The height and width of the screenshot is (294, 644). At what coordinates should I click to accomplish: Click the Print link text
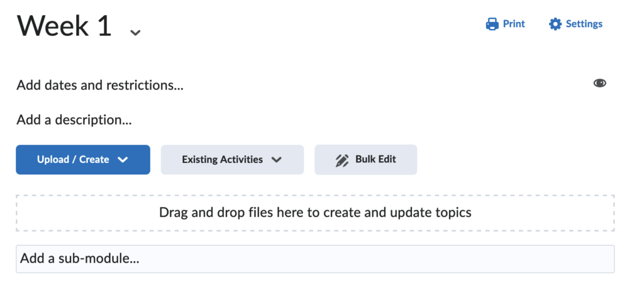pyautogui.click(x=514, y=24)
